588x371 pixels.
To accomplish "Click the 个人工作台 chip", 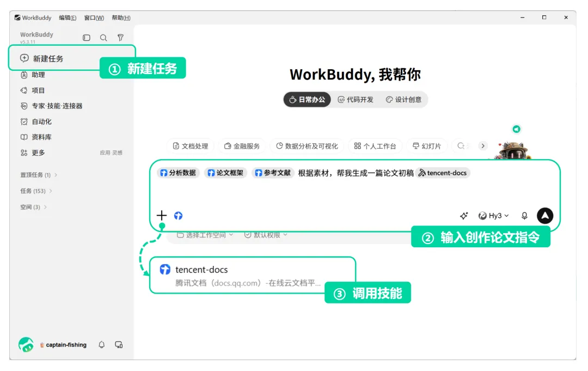I will (x=375, y=146).
